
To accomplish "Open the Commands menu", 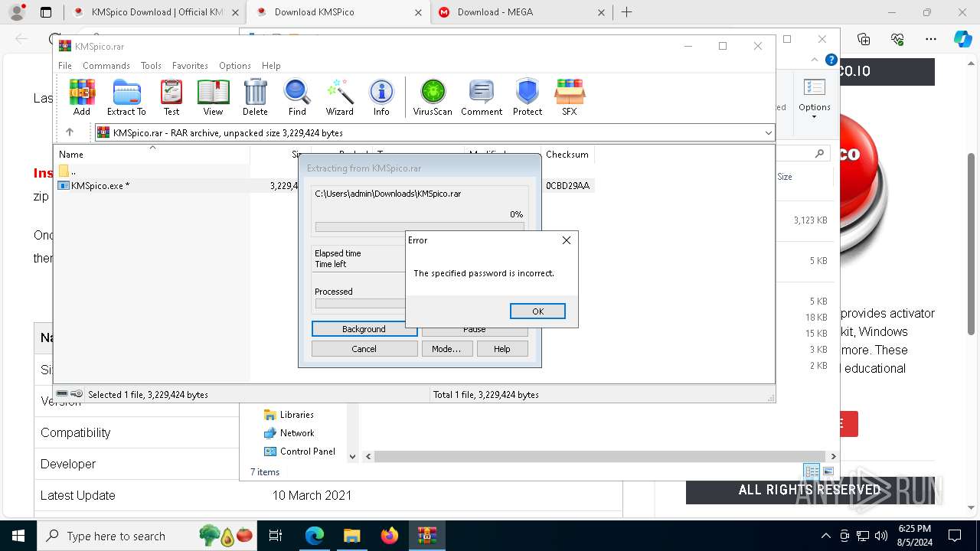I will point(106,66).
